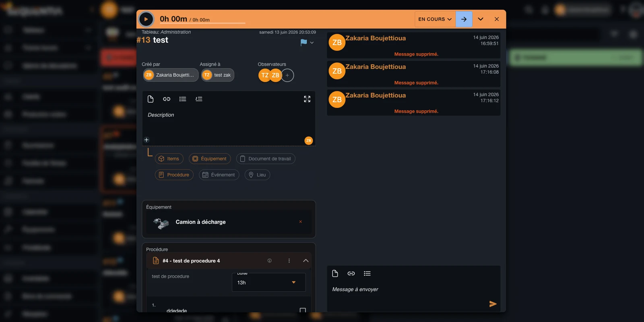Choose the Lieu location chip

(x=257, y=175)
